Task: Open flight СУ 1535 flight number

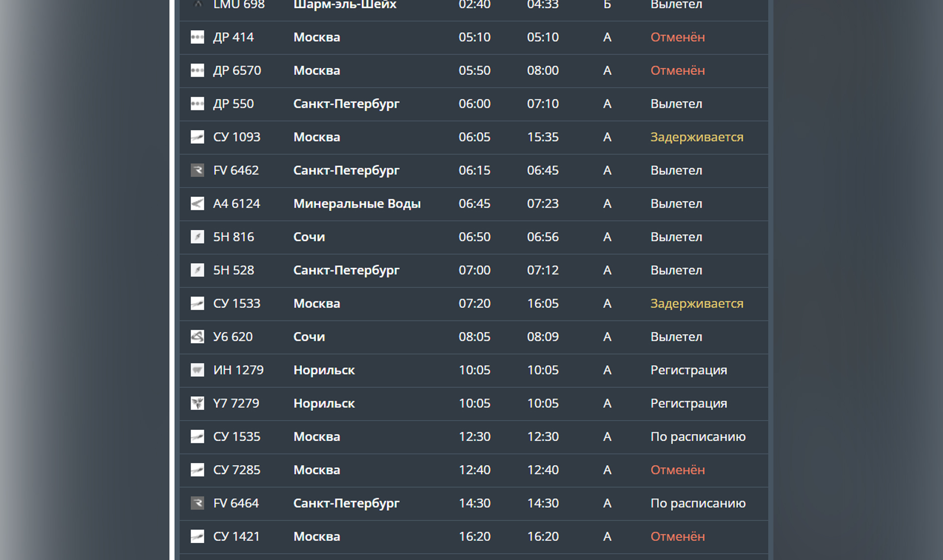Action: coord(237,437)
